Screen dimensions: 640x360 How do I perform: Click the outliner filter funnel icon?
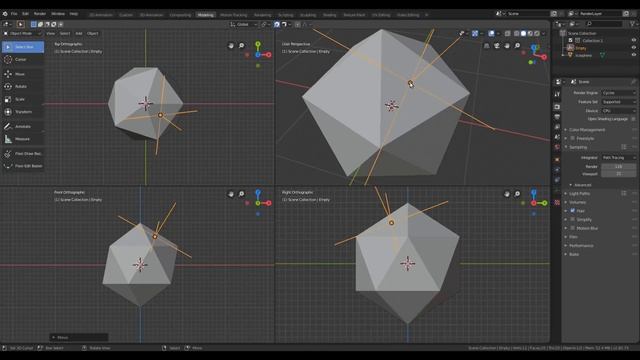(633, 24)
